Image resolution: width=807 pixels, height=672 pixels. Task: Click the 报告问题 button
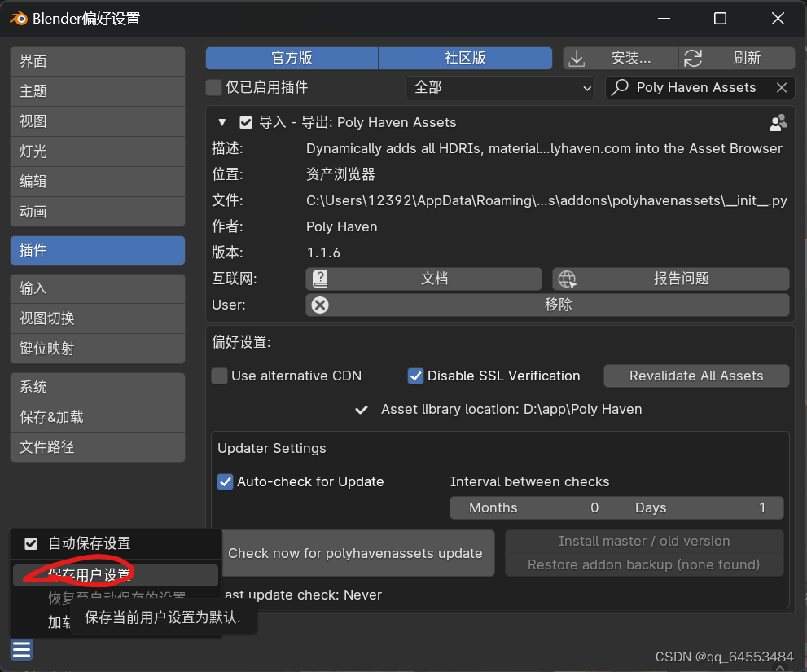click(x=671, y=279)
